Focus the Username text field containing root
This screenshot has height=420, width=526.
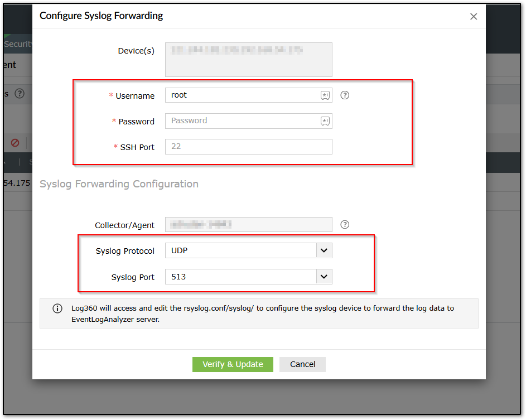(x=243, y=95)
